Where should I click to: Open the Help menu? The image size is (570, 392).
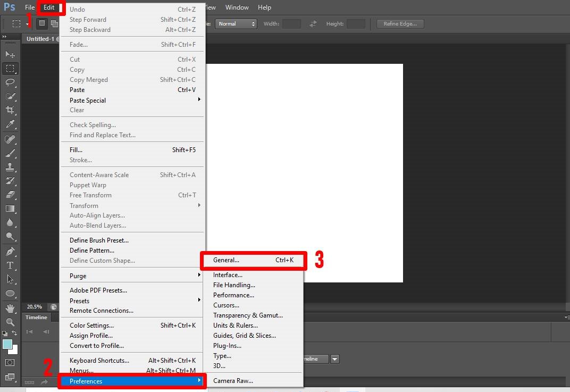tap(264, 7)
